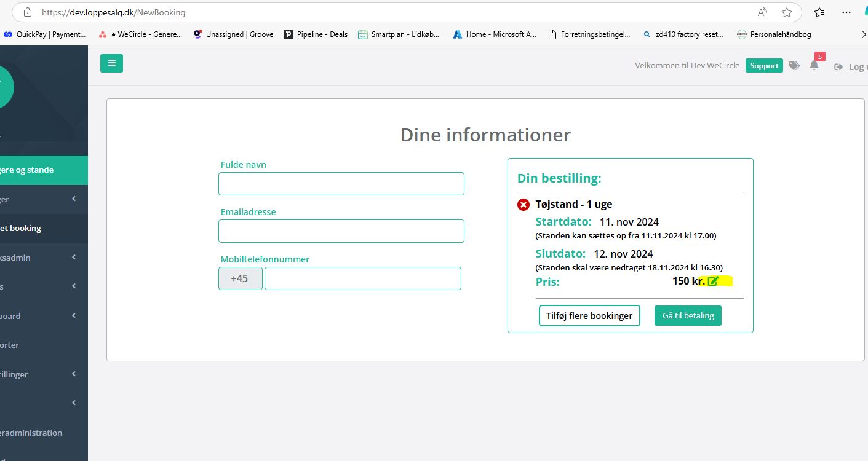Open the QuickPay bookmark
868x461 pixels.
(45, 34)
